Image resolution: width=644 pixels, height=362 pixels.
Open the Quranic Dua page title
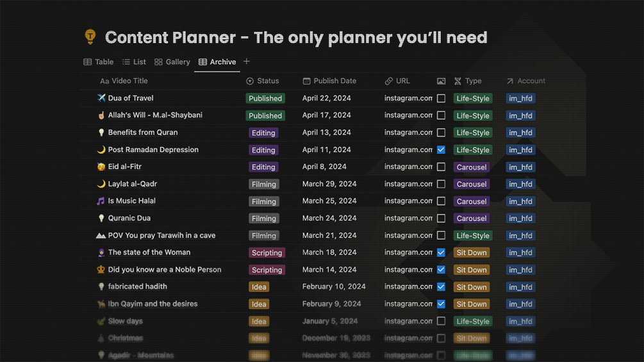[x=129, y=218]
